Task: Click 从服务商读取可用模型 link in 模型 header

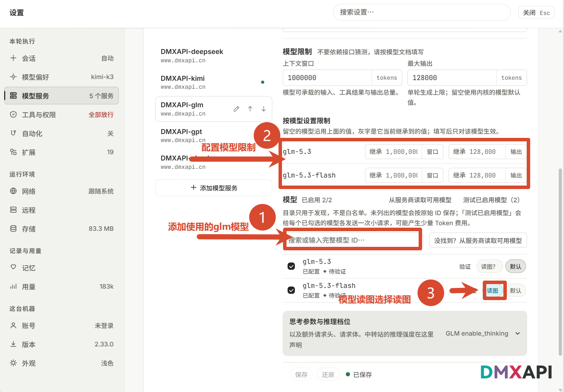Action: point(420,200)
